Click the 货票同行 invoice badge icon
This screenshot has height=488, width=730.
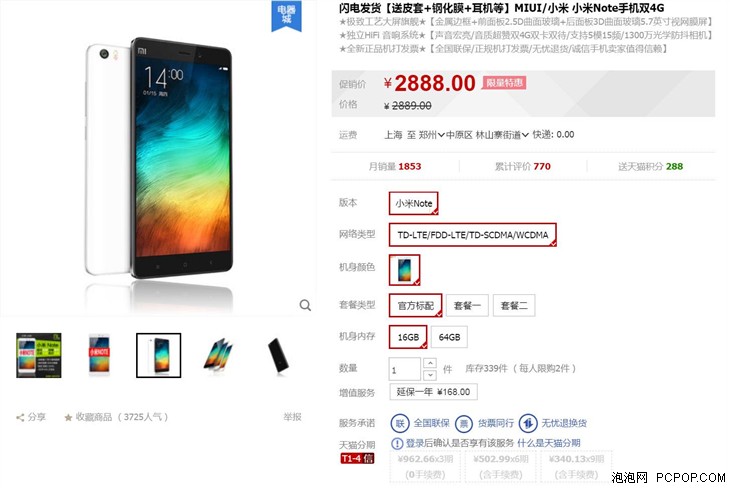[x=464, y=423]
